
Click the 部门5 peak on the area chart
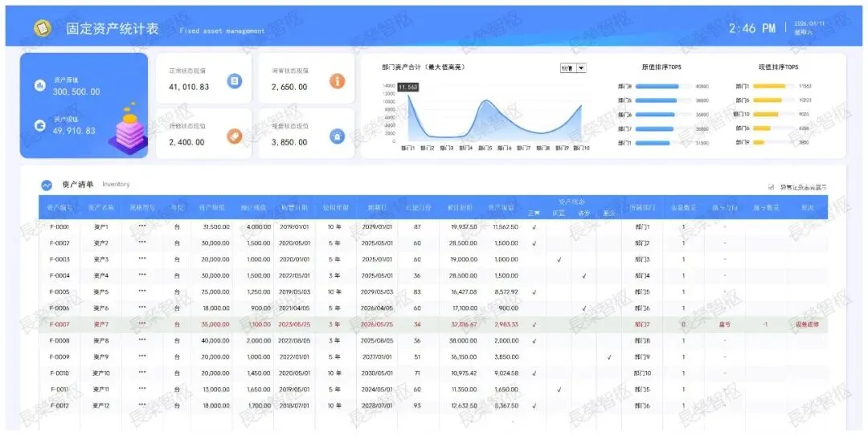[485, 102]
